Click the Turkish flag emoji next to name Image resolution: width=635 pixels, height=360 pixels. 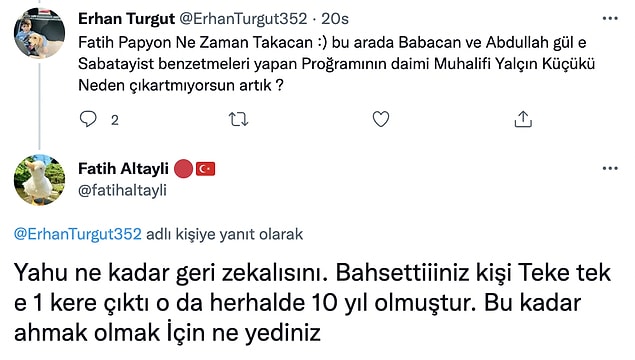coord(205,169)
